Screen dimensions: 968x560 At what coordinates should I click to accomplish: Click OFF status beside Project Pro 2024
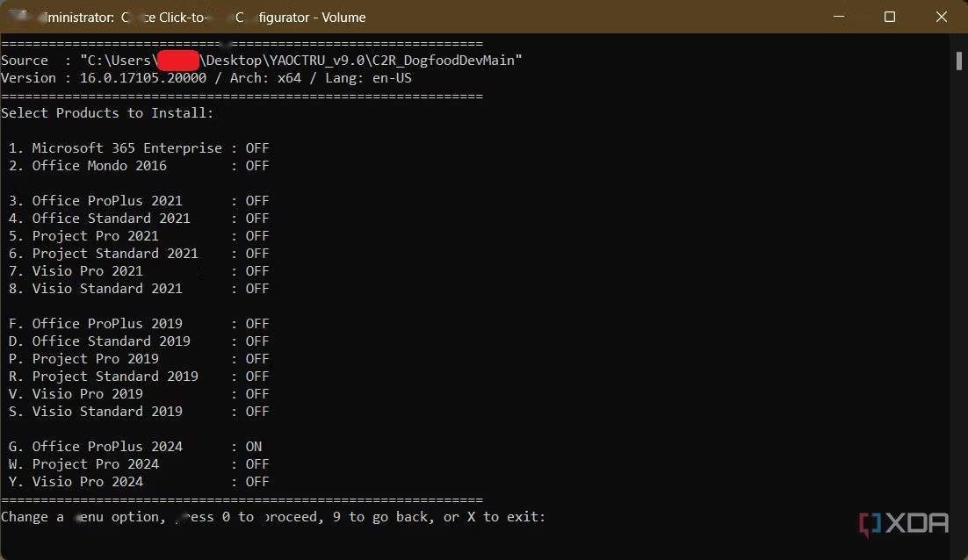point(257,464)
